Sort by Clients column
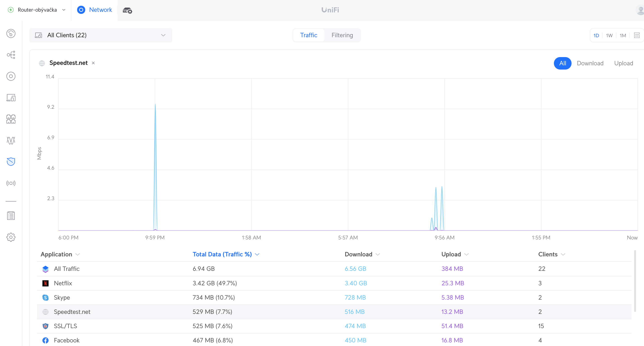The height and width of the screenshot is (346, 644). pos(552,254)
